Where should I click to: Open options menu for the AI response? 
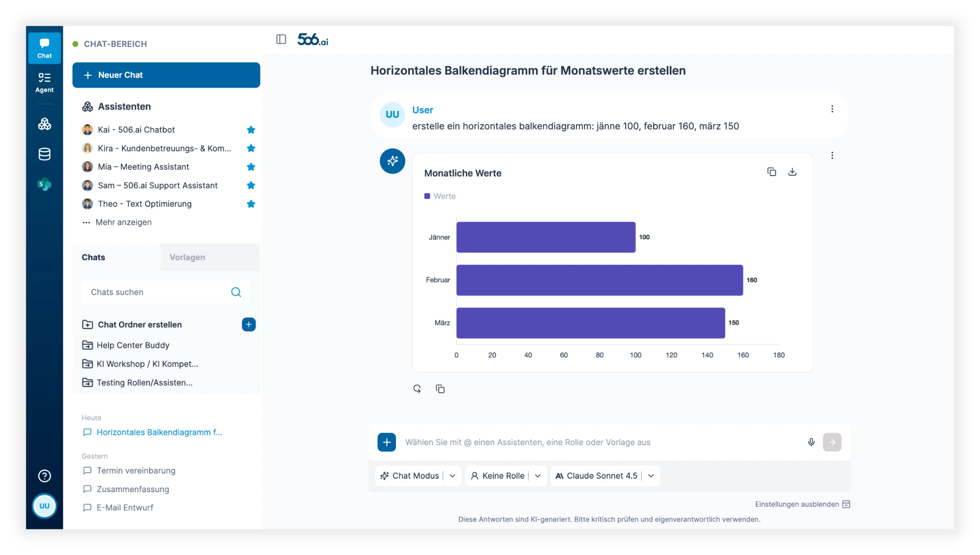point(832,155)
